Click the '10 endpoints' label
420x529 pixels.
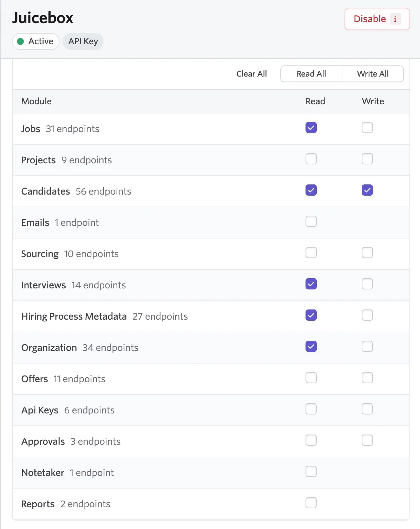[91, 254]
